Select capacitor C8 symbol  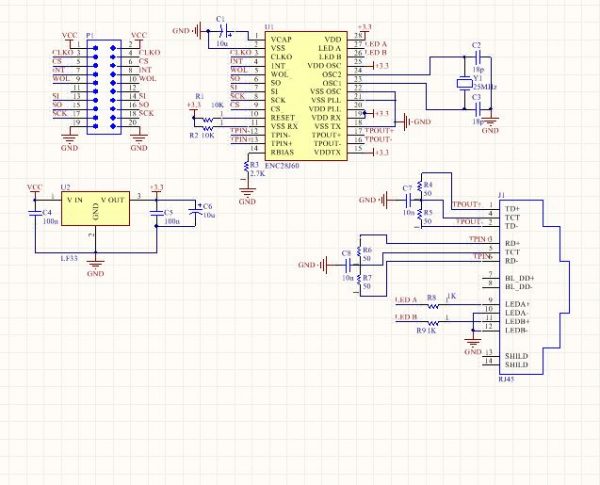click(x=348, y=265)
